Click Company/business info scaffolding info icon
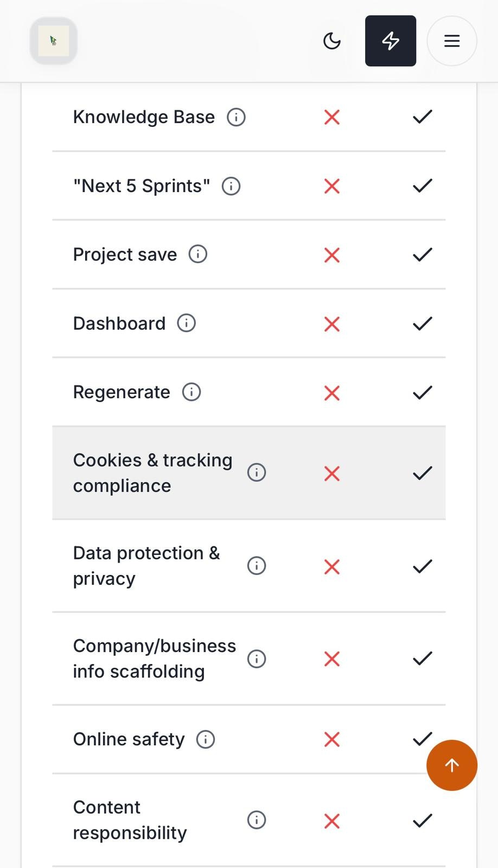The height and width of the screenshot is (868, 498). (x=257, y=659)
